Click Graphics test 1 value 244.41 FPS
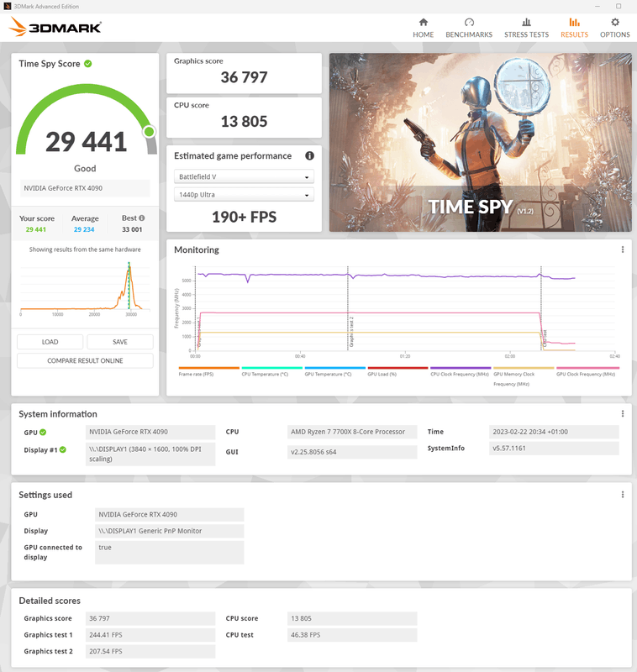Screen dimensions: 637x672 150,635
